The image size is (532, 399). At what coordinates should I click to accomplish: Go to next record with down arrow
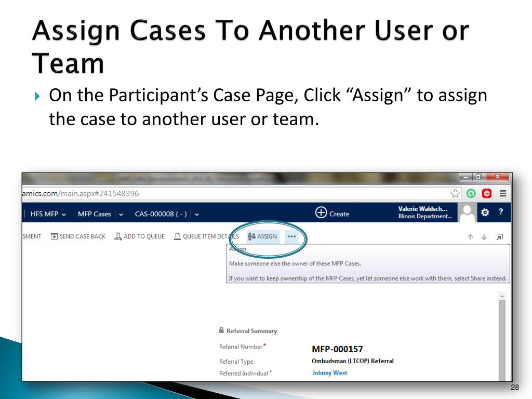click(484, 237)
